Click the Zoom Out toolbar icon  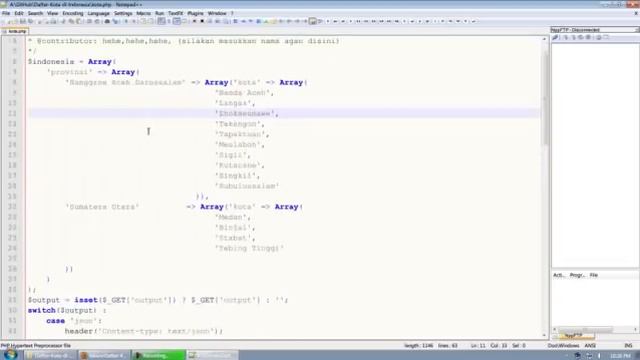click(x=134, y=21)
